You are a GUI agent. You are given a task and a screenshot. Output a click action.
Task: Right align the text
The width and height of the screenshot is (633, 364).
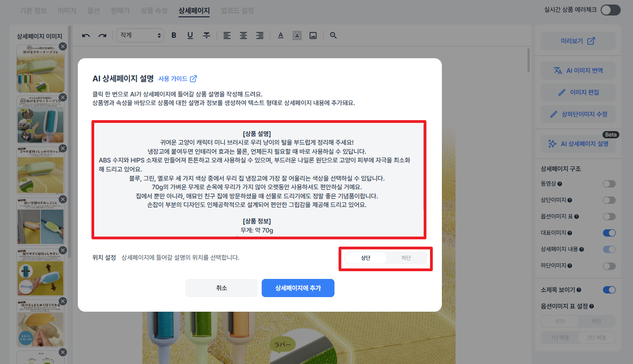click(259, 35)
